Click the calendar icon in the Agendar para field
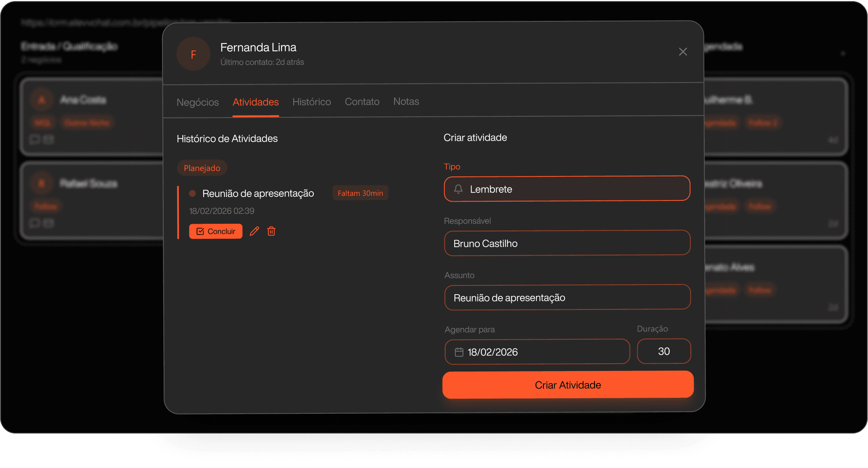This screenshot has width=868, height=468. tap(459, 352)
